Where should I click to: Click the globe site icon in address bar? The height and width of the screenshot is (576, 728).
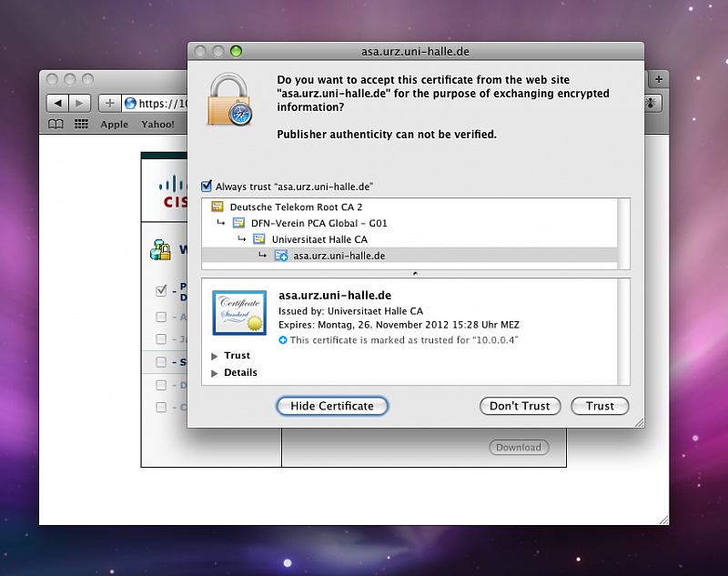[130, 103]
